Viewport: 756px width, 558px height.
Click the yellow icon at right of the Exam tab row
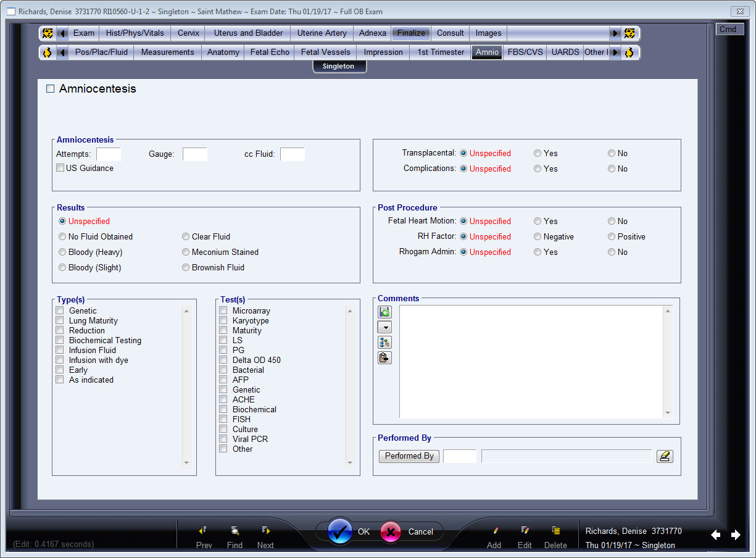point(629,33)
